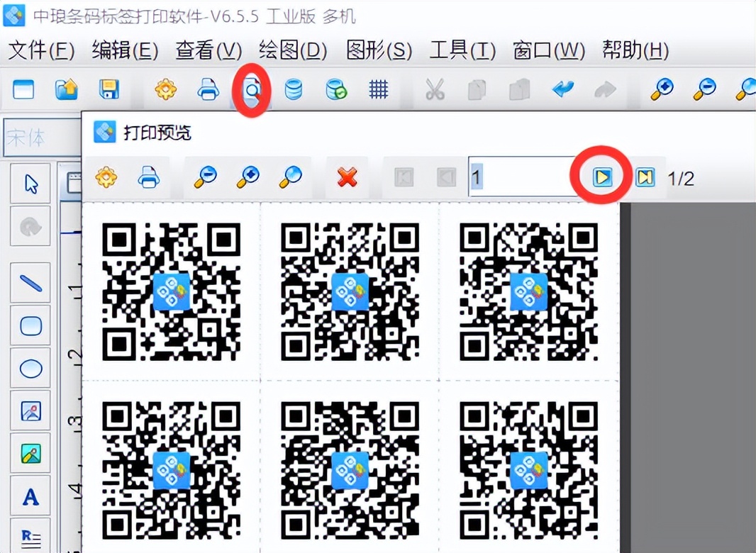Open database settings icon
Image resolution: width=756 pixels, height=553 pixels.
(294, 89)
